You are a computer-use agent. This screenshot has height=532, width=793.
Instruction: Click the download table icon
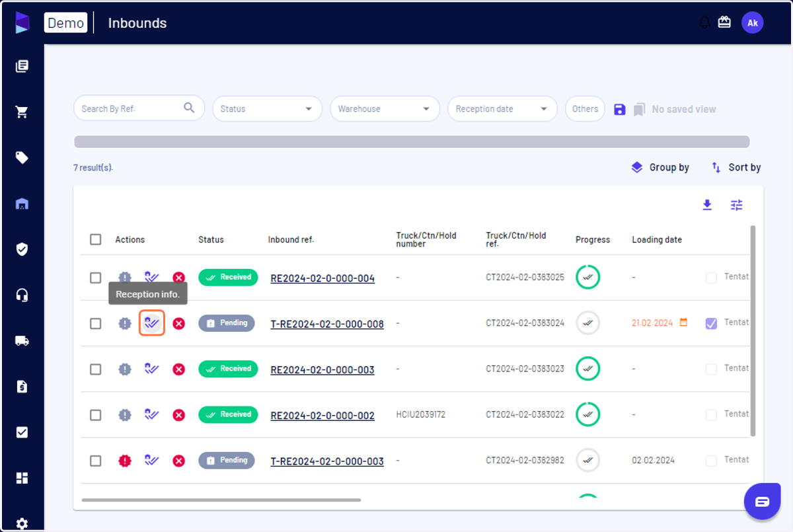tap(707, 205)
